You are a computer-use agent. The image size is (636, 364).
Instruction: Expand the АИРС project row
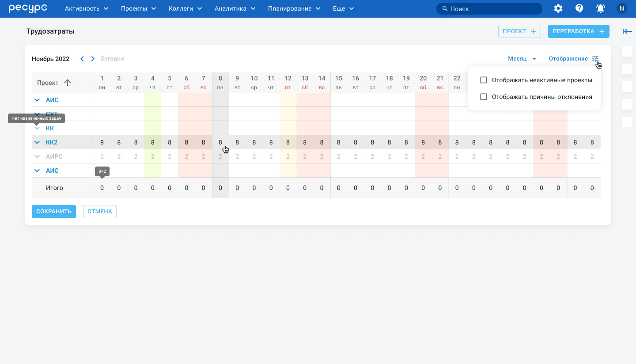(x=37, y=156)
